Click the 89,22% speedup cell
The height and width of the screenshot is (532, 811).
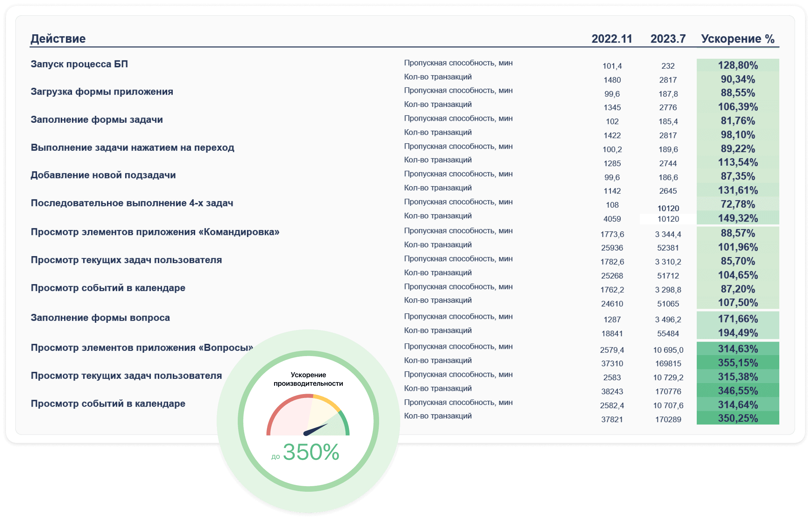[x=738, y=149]
